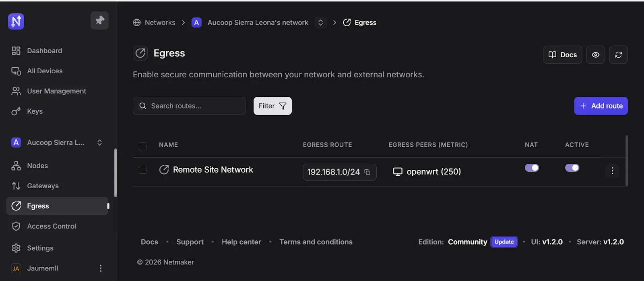
Task: Click Networks breadcrumb link
Action: pos(160,23)
